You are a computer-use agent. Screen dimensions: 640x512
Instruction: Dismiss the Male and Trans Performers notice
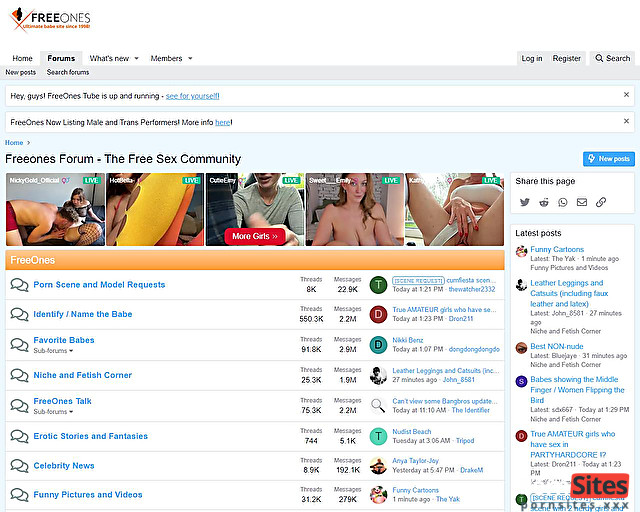(x=626, y=121)
